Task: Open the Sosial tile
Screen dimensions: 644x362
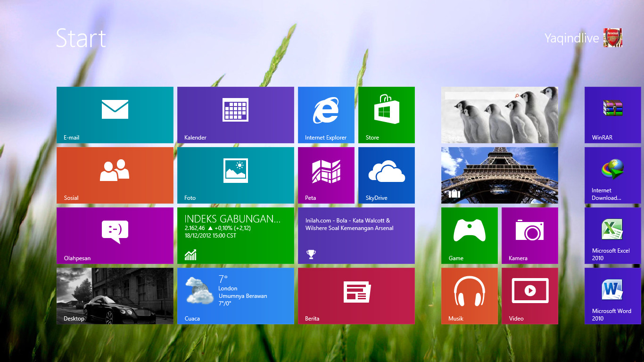Action: pyautogui.click(x=115, y=175)
